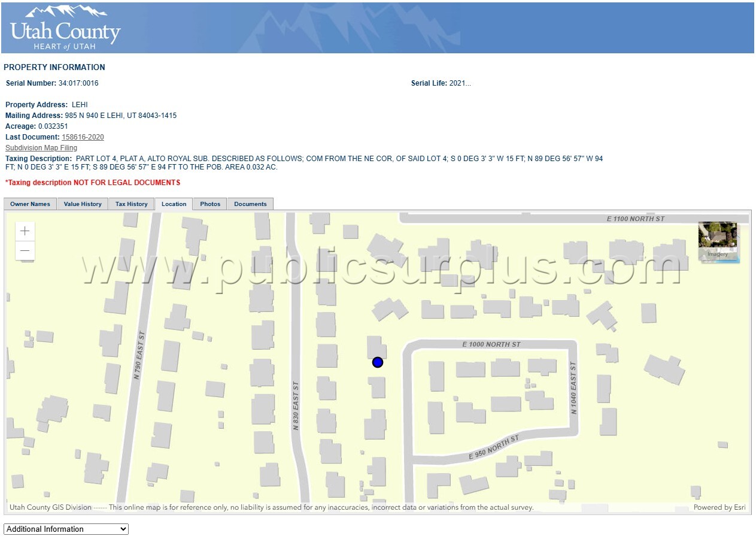The width and height of the screenshot is (756, 539).
Task: Zoom out on the map
Action: click(25, 250)
